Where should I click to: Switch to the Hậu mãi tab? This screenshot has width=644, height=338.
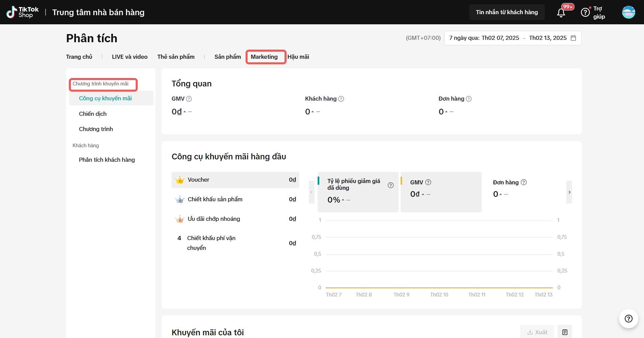[x=298, y=57]
